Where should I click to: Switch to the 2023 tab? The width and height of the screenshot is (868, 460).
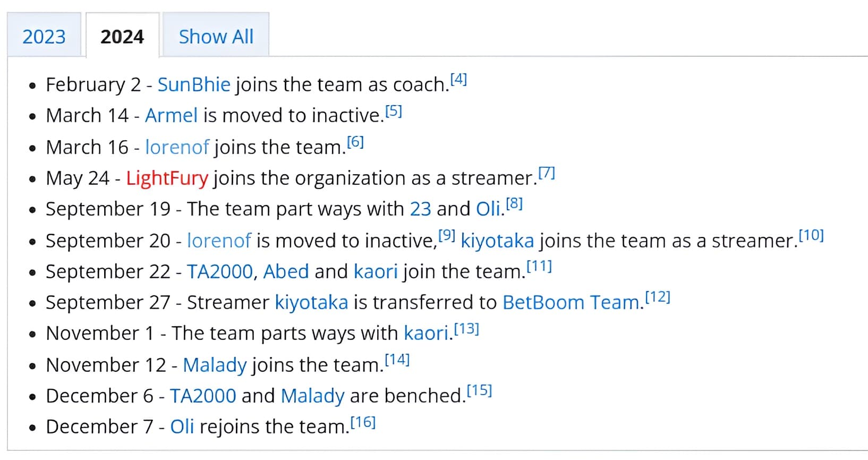pyautogui.click(x=44, y=37)
